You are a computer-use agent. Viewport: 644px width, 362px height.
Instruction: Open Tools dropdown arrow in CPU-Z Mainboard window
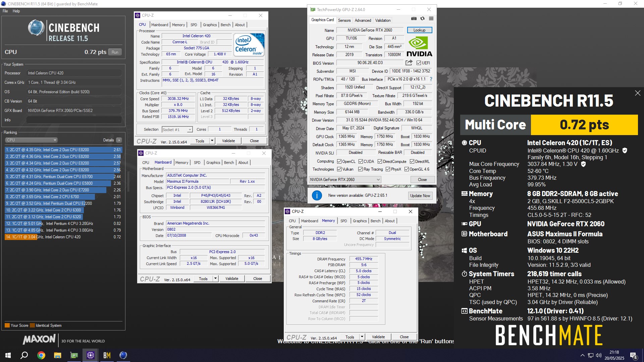tap(216, 279)
